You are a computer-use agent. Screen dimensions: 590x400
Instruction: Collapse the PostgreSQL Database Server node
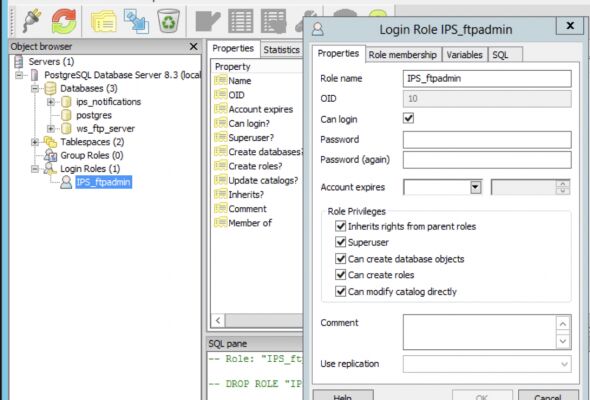(x=19, y=75)
